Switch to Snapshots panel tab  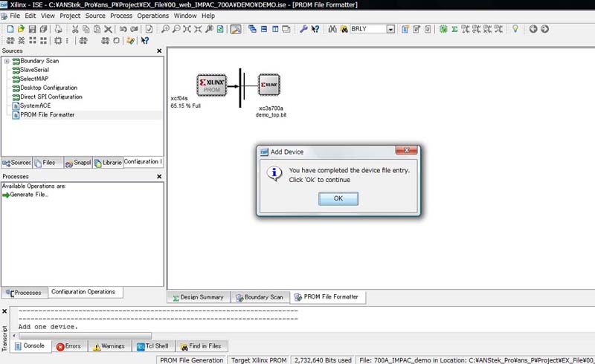(x=78, y=163)
